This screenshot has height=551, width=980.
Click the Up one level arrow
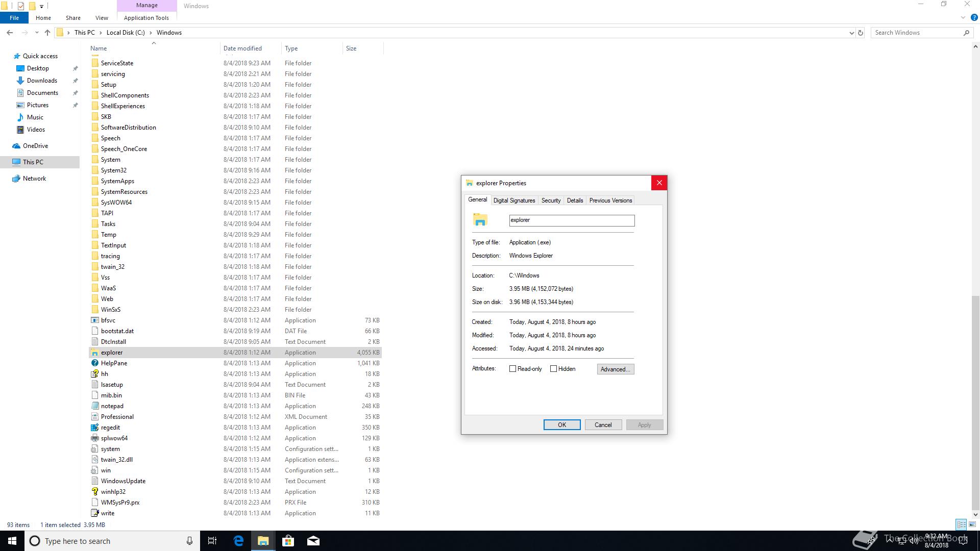pyautogui.click(x=47, y=33)
